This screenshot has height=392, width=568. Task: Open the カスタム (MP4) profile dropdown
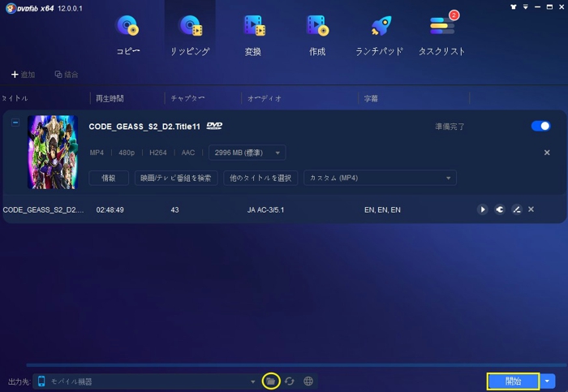(x=379, y=178)
